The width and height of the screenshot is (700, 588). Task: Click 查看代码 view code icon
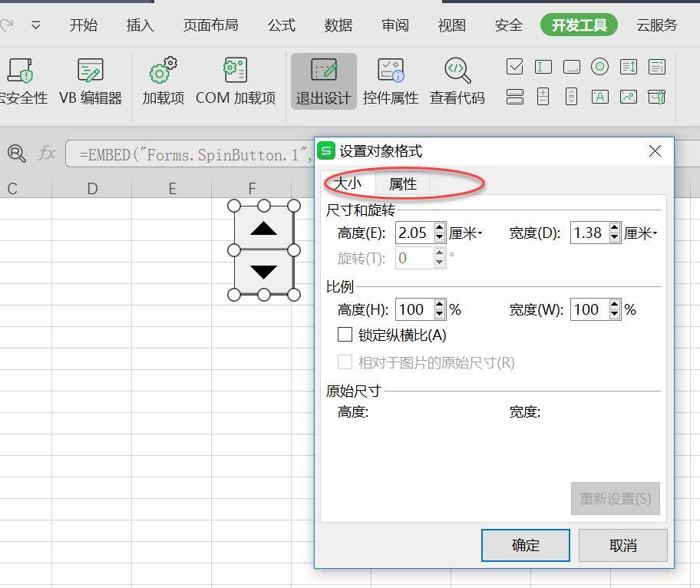pos(457,81)
